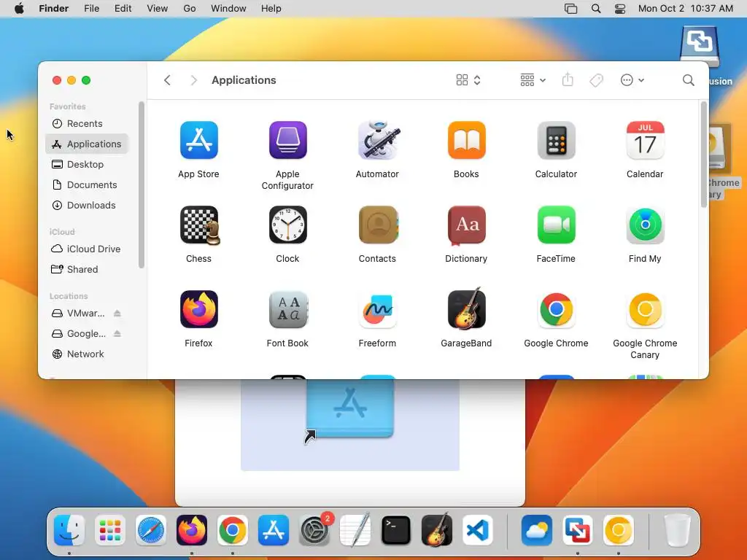Select the Chess app icon

[200, 225]
